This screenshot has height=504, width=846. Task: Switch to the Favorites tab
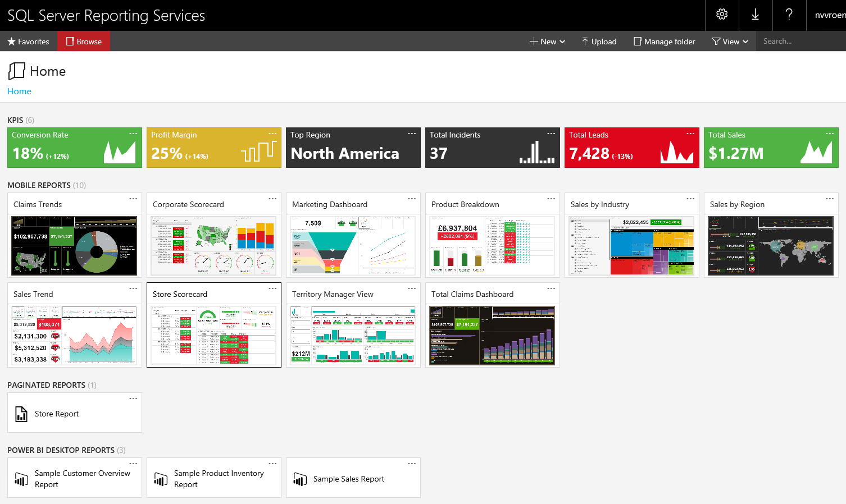tap(29, 41)
